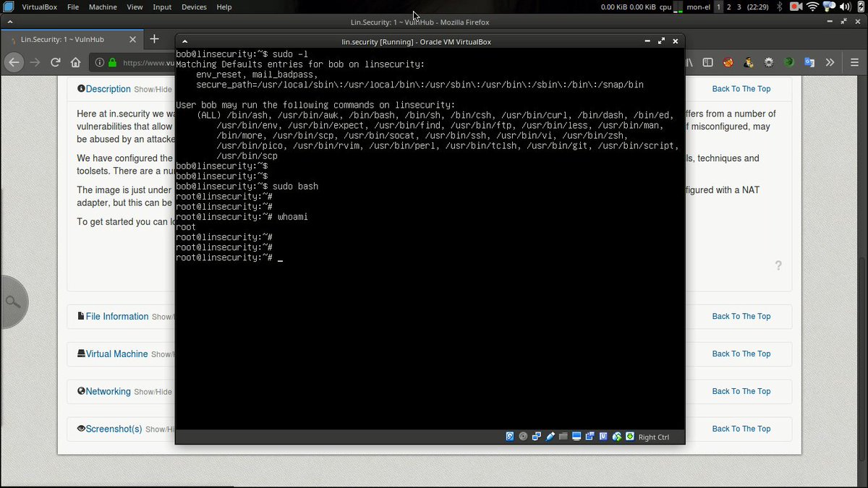The image size is (868, 488).
Task: Click the Bluetooth tray icon
Action: (780, 7)
